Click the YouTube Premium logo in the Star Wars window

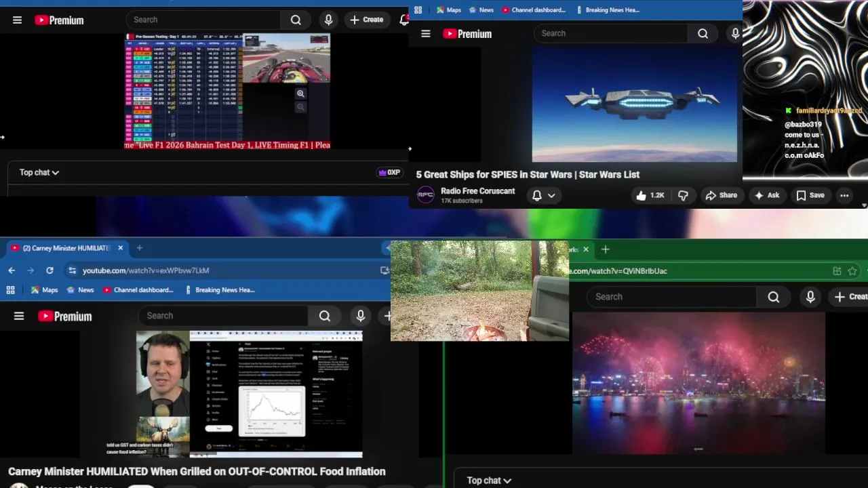pos(467,34)
